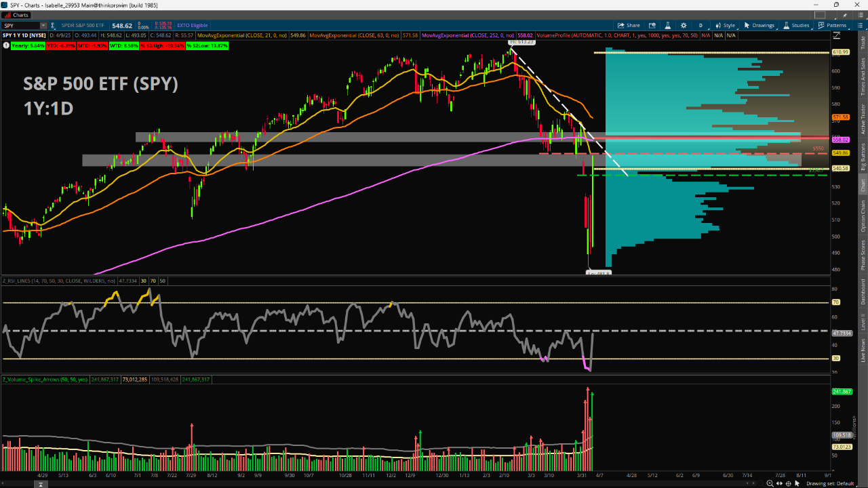Open the Patterns menu
868x488 pixels.
pos(832,26)
